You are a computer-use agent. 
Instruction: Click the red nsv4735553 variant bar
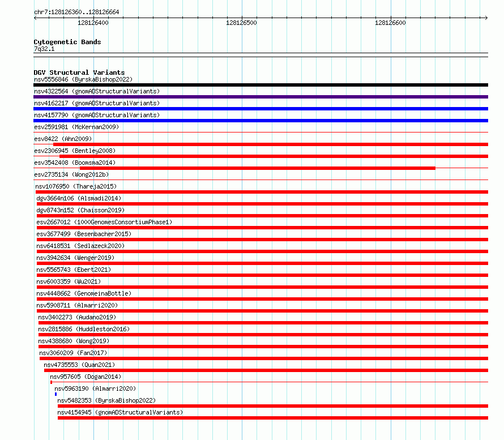tap(266, 370)
